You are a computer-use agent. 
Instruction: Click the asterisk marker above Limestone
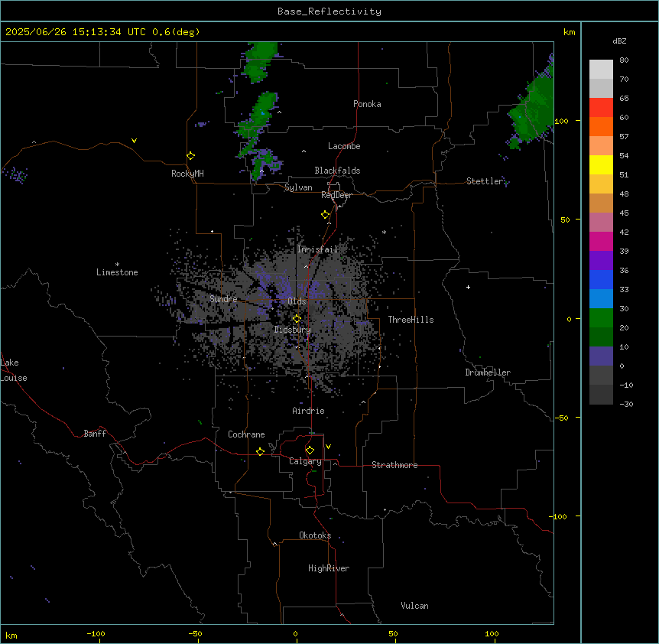pos(117,265)
